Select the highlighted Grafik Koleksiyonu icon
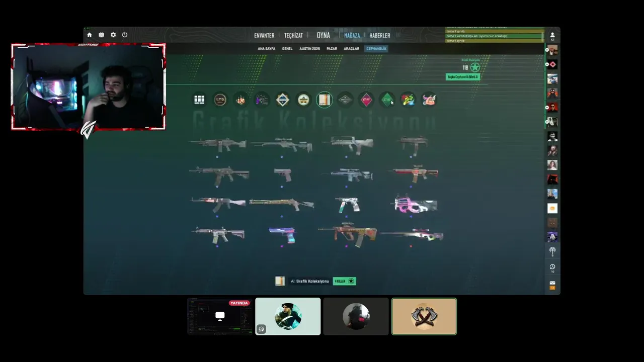This screenshot has width=644, height=362. (325, 100)
